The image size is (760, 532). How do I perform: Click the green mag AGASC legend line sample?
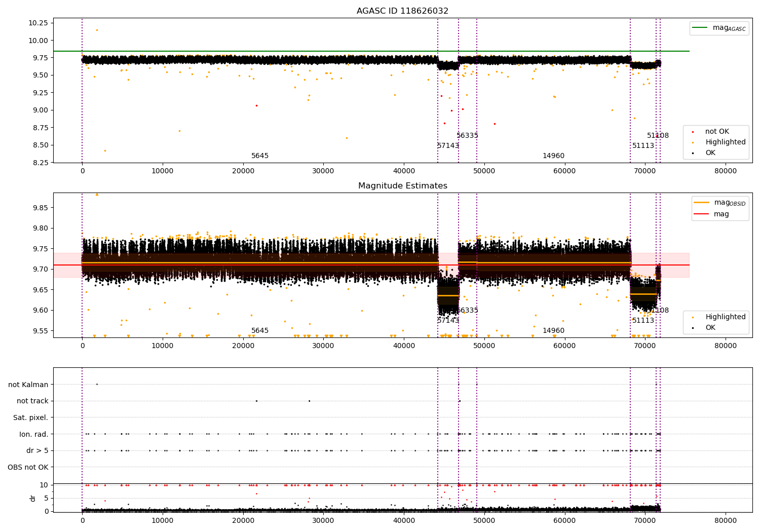click(x=701, y=28)
